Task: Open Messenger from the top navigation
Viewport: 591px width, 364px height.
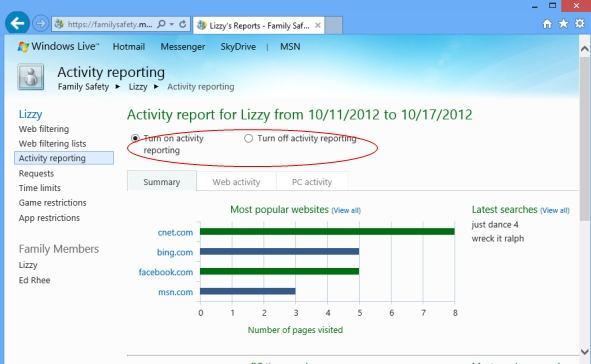Action: pos(183,47)
